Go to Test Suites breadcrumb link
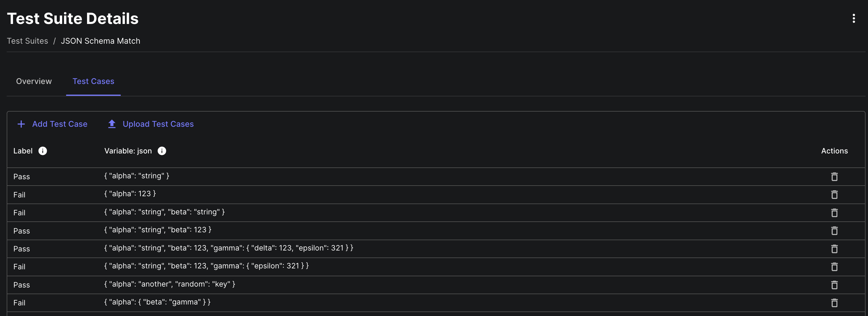Viewport: 868px width, 316px height. click(x=27, y=41)
